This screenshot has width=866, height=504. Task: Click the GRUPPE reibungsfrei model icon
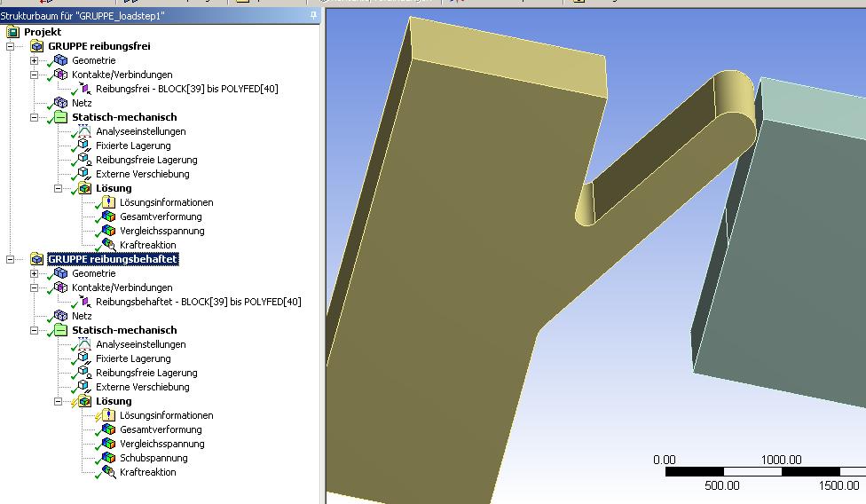pyautogui.click(x=37, y=46)
